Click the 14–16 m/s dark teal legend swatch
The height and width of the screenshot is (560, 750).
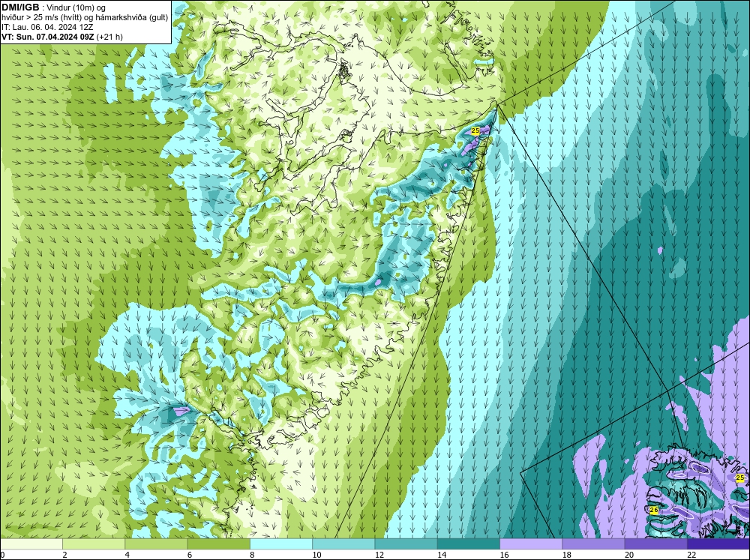pyautogui.click(x=469, y=544)
